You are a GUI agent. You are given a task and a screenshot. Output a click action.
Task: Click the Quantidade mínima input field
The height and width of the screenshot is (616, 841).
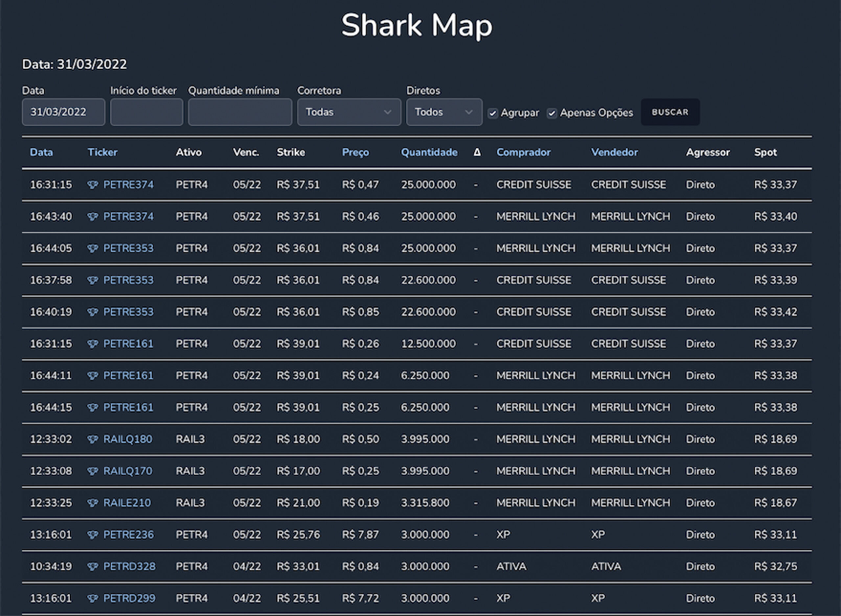pyautogui.click(x=240, y=112)
